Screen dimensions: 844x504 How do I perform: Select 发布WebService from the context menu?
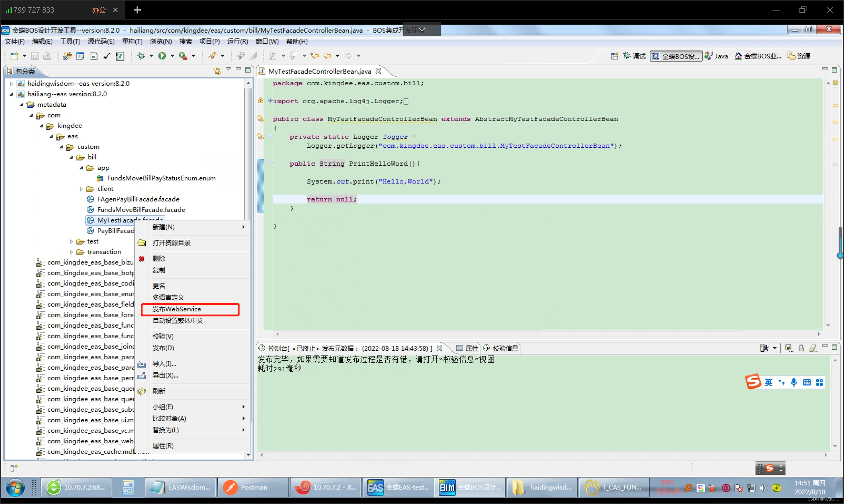tap(176, 309)
